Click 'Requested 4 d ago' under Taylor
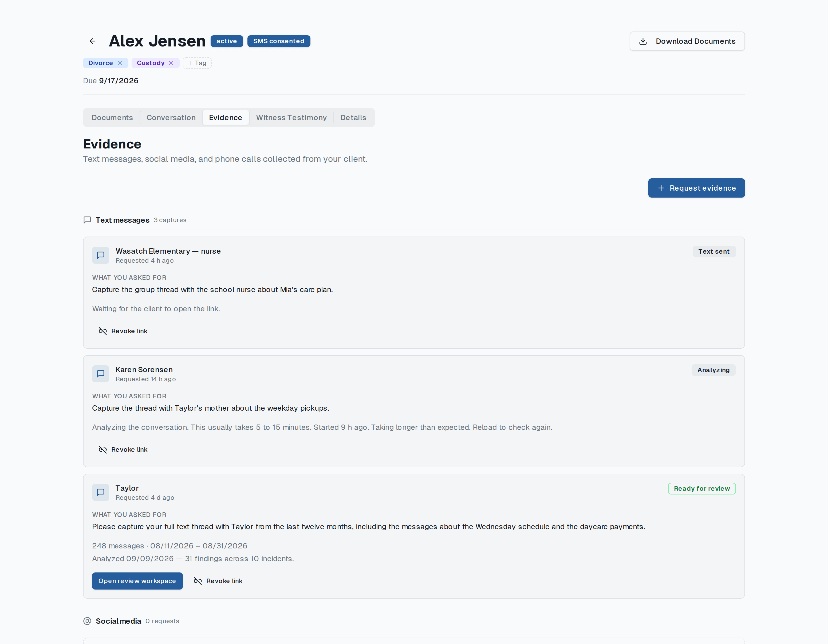Viewport: 828px width, 644px height. [145, 498]
